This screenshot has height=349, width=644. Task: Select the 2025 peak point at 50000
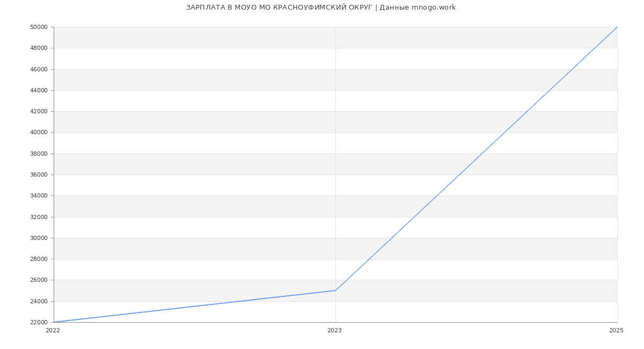(617, 27)
